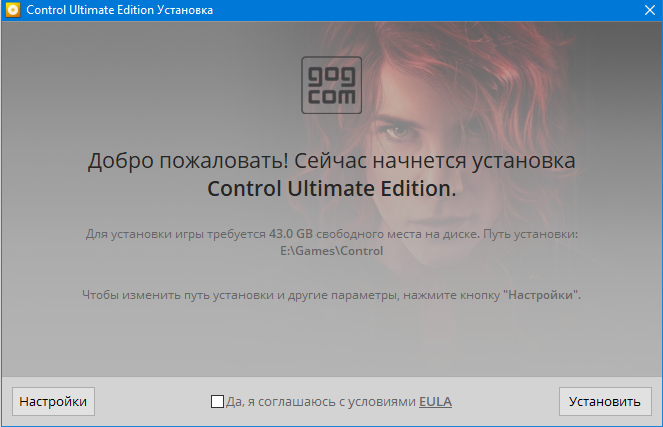This screenshot has height=427, width=663.
Task: Click the "Добро пожаловать!" welcome heading line
Action: coord(332,161)
